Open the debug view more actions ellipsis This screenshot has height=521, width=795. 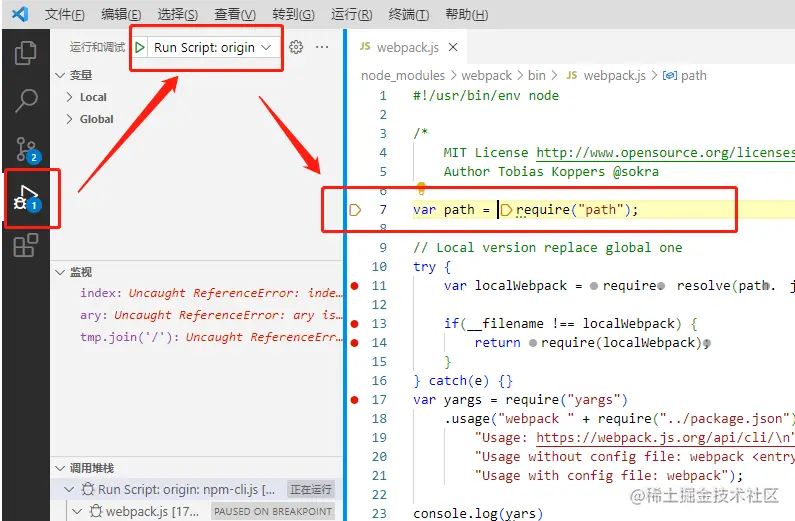pos(322,47)
